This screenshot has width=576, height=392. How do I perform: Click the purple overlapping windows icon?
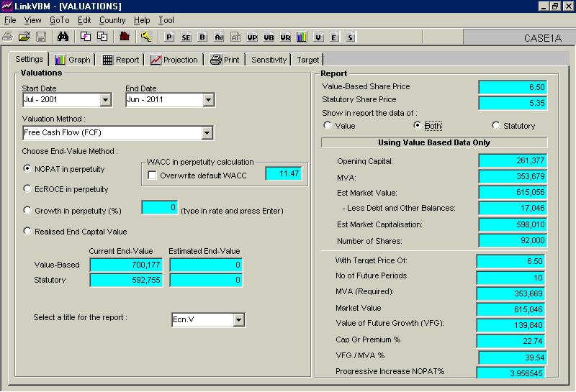pos(86,37)
